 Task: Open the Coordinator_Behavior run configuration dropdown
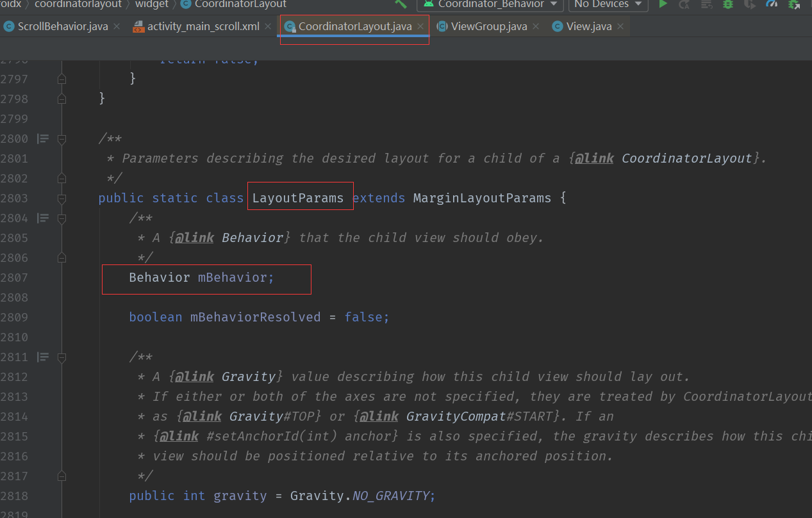[x=490, y=4]
